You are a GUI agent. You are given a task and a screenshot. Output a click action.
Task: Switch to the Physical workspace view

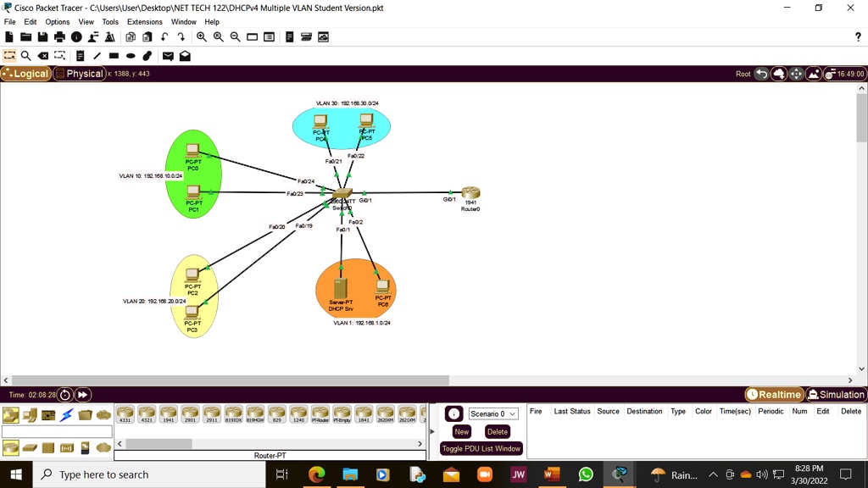pos(79,73)
